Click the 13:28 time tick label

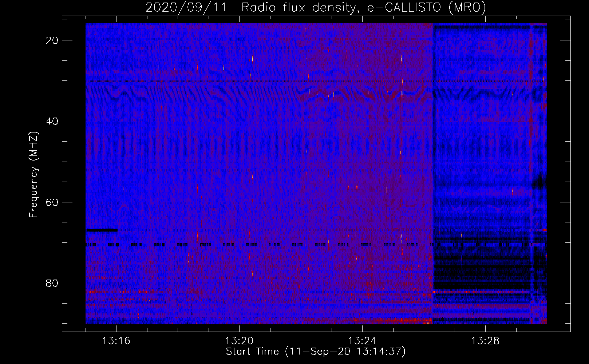click(x=485, y=341)
